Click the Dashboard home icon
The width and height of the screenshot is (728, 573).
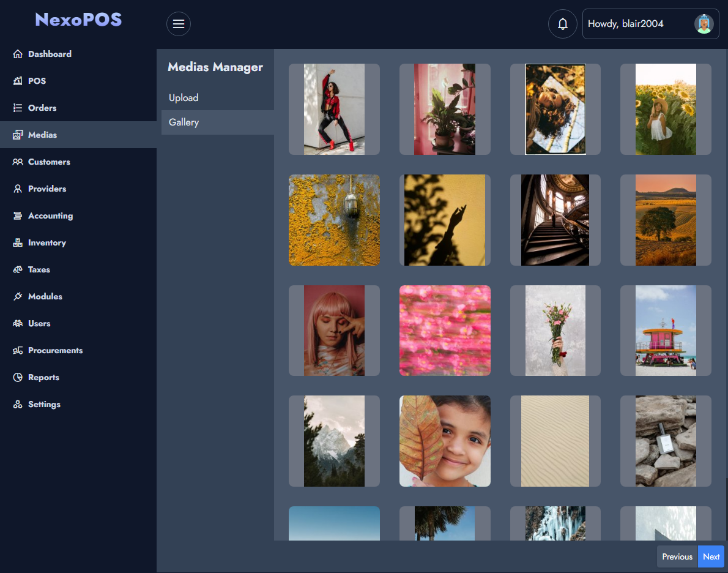point(18,54)
